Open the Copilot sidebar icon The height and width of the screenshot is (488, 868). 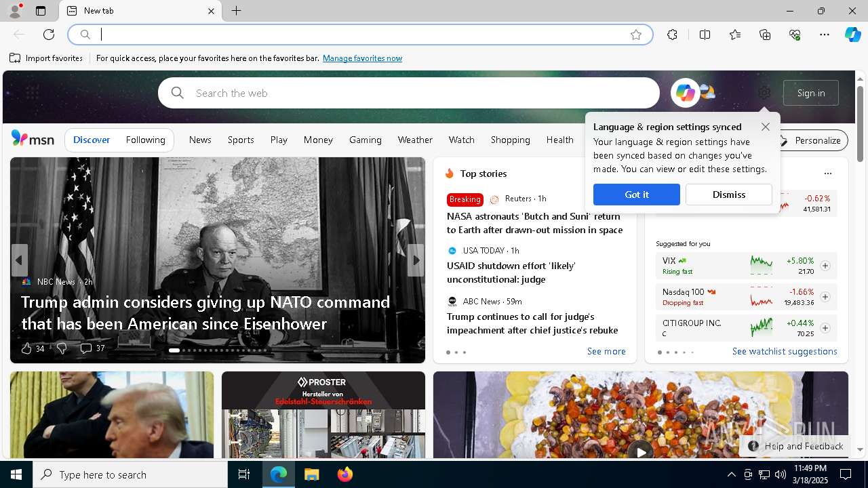point(852,35)
